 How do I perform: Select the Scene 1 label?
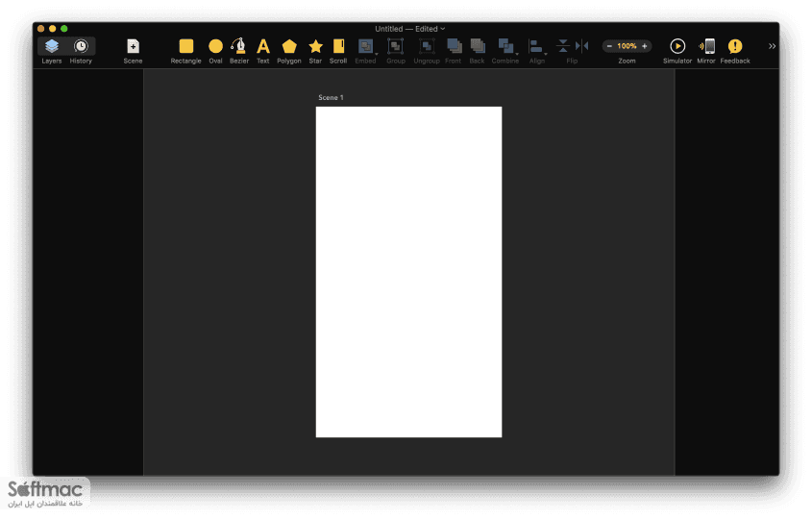331,97
